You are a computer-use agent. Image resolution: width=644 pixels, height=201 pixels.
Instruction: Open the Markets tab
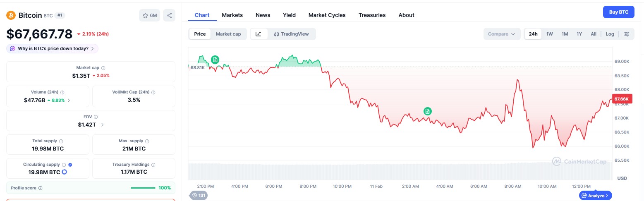click(x=232, y=15)
